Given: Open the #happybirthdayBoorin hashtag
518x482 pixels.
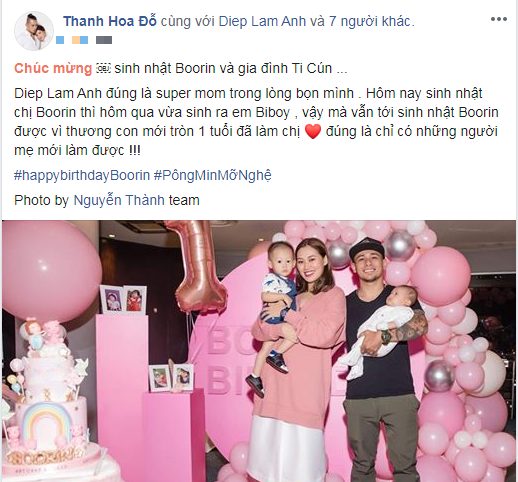Looking at the screenshot, I should (82, 175).
